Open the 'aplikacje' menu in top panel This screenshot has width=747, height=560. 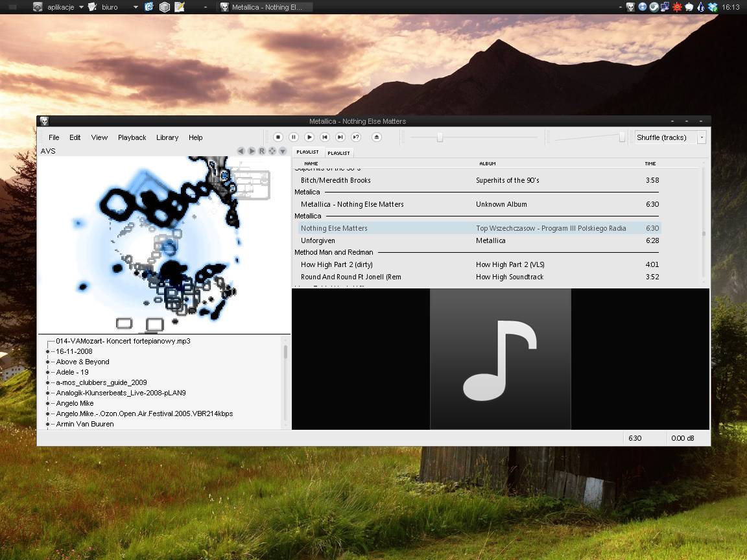pos(62,7)
